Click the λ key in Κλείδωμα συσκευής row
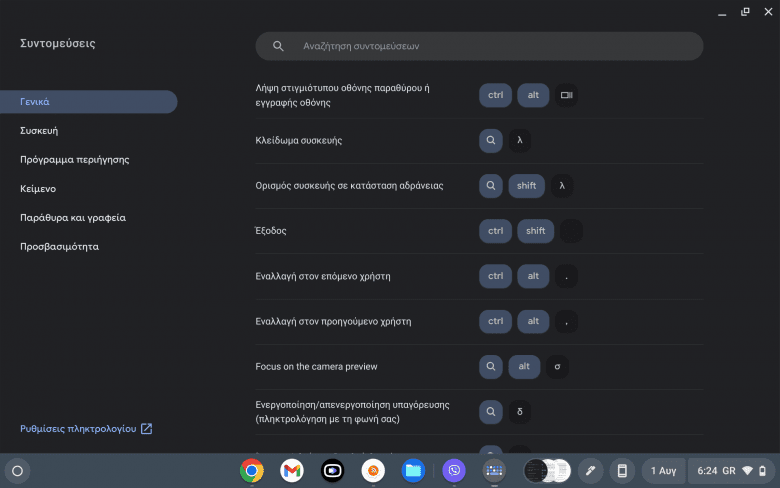Viewport: 780px width, 488px height. [x=520, y=140]
